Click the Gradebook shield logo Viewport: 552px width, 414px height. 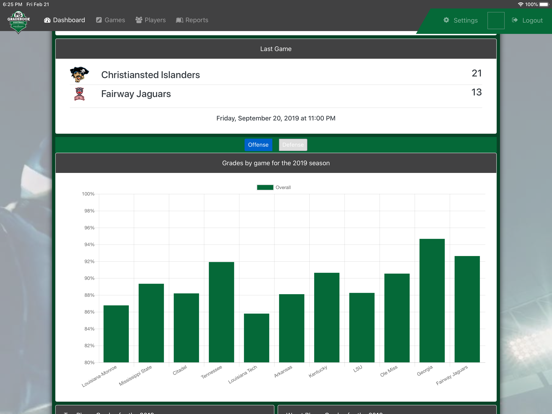(19, 22)
